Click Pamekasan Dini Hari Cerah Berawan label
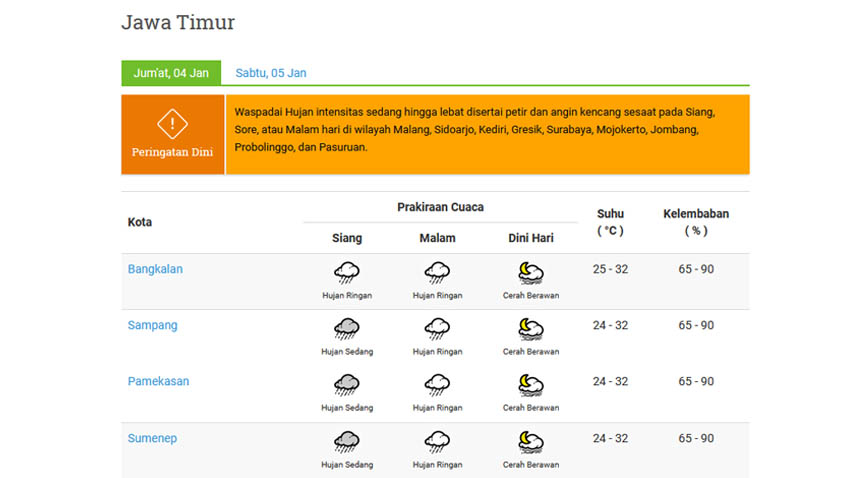The width and height of the screenshot is (850, 478). 531,408
